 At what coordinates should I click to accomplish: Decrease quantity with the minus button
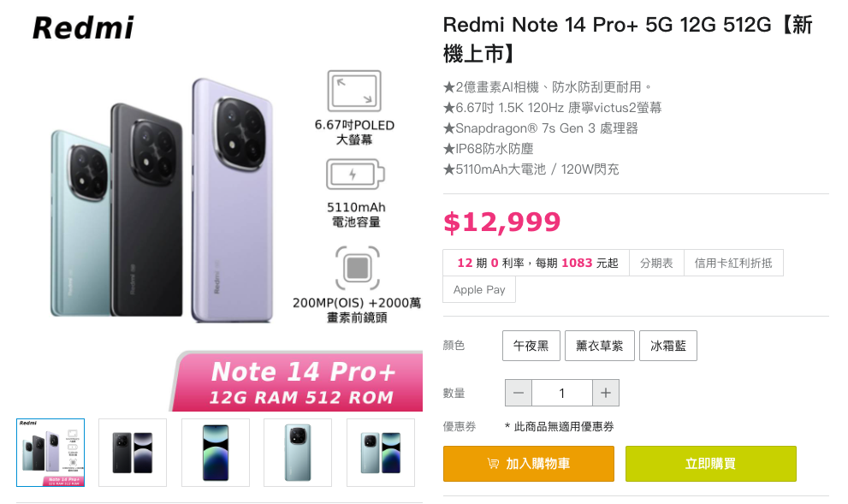coord(519,393)
